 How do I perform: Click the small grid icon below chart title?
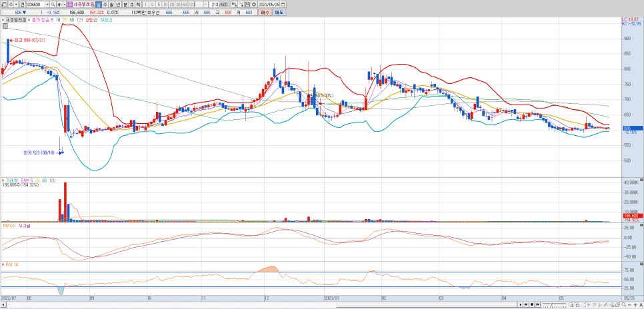click(5, 26)
